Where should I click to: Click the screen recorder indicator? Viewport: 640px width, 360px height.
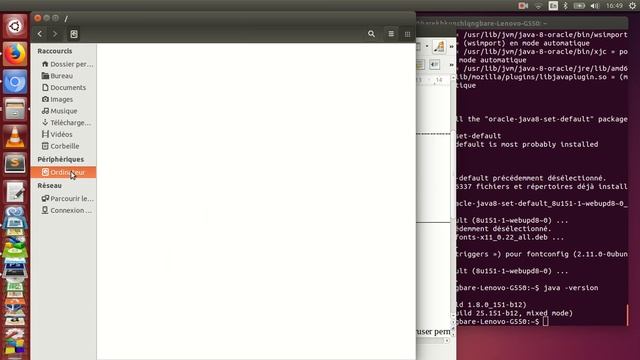[x=523, y=6]
